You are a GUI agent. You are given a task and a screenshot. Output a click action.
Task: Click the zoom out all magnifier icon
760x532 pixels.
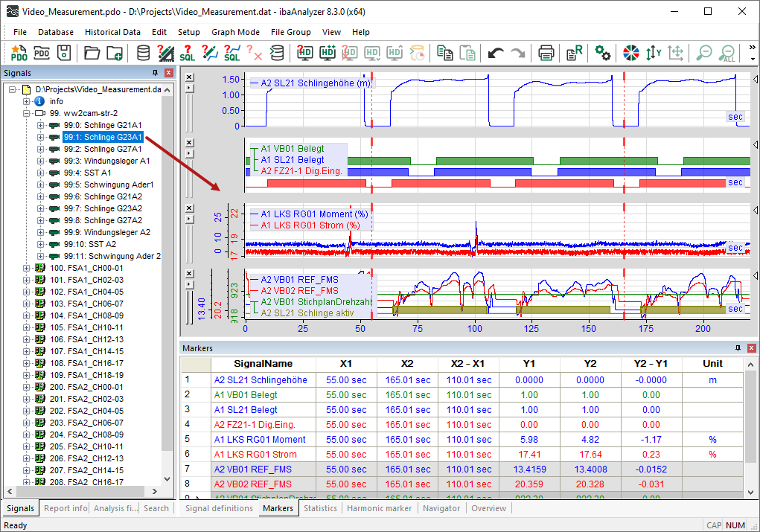[727, 53]
